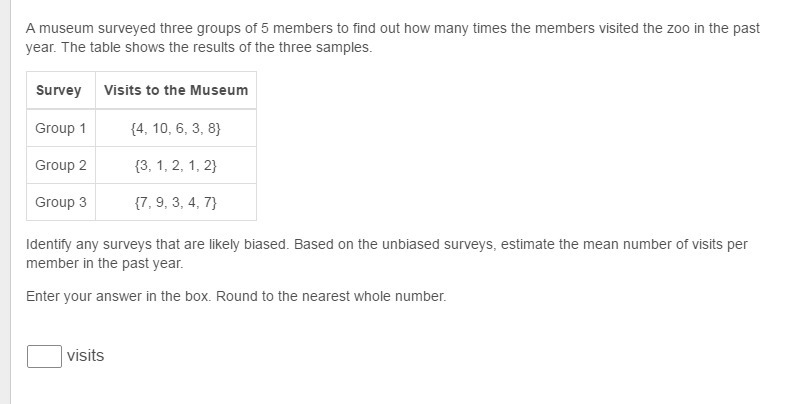
Task: Click 'Identify any surveys that are likely biased'
Action: point(156,244)
